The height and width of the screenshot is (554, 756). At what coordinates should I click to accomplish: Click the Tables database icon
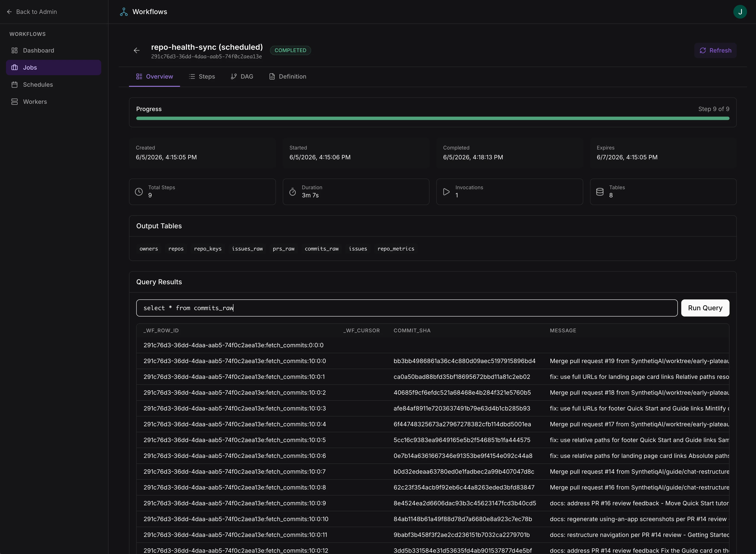click(x=600, y=192)
